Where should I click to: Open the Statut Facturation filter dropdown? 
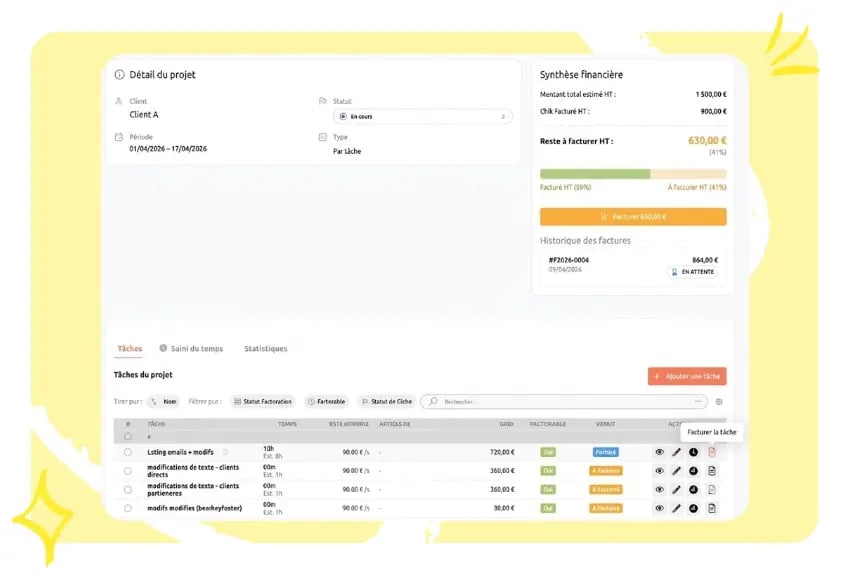pyautogui.click(x=264, y=401)
